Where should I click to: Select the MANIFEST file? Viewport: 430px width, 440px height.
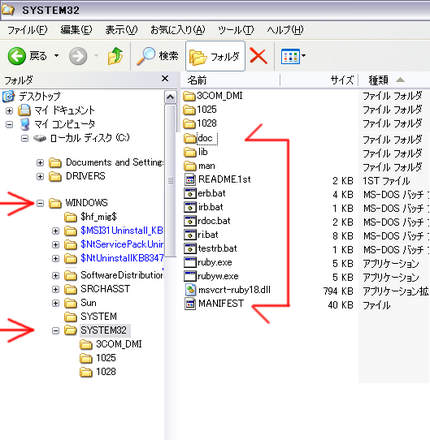(x=214, y=304)
